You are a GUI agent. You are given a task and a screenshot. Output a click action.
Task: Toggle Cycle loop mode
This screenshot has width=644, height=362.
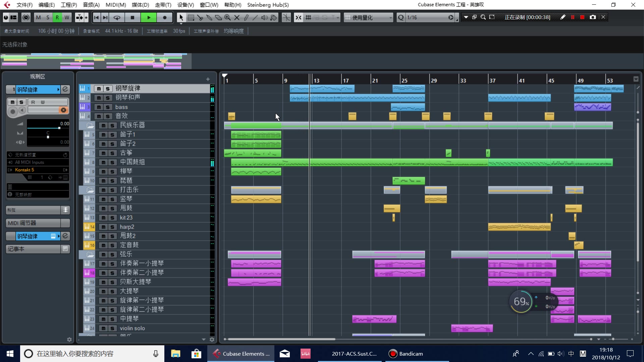coord(117,17)
